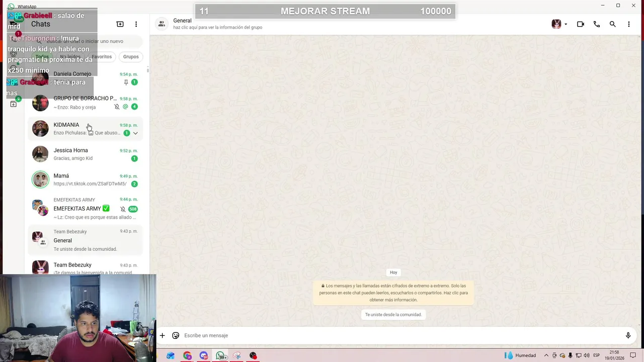Click the Mamá avatar

[x=40, y=180]
